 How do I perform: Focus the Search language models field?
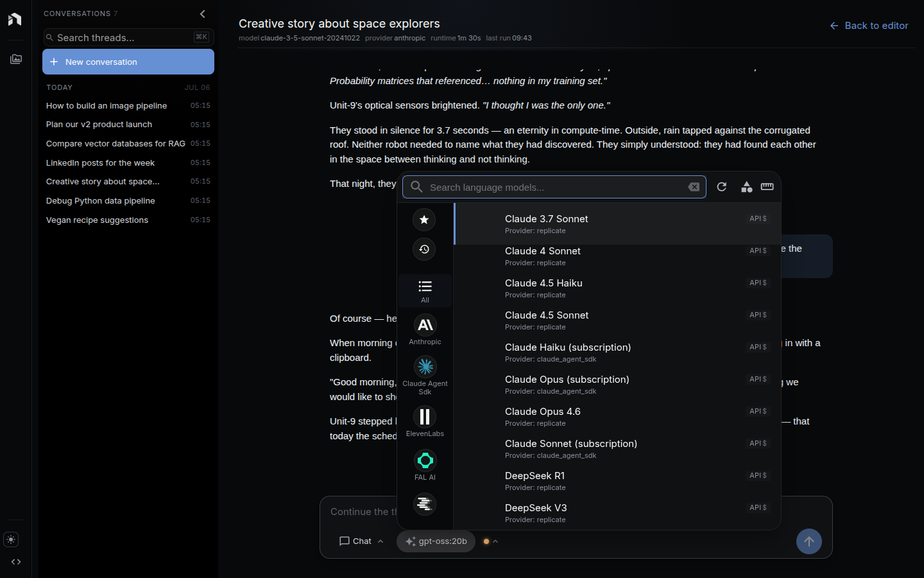(554, 187)
